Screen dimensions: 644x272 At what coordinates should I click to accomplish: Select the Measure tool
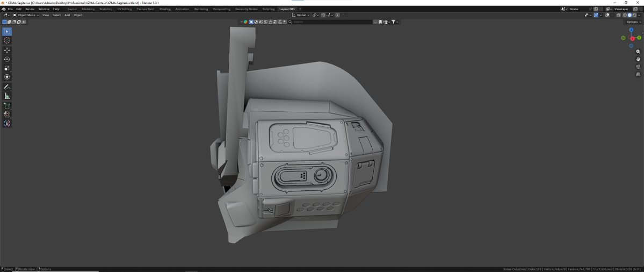point(7,96)
